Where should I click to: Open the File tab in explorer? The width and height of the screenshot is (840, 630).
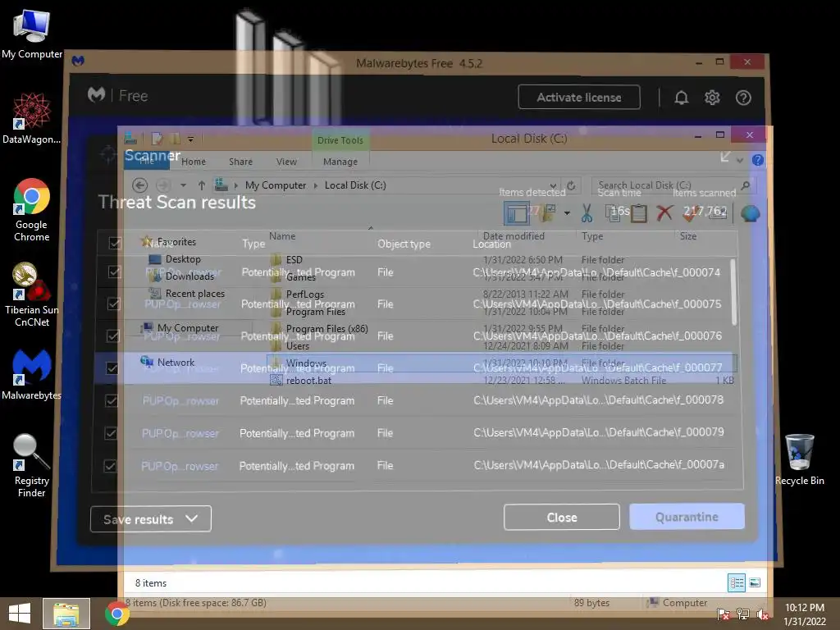pyautogui.click(x=147, y=162)
